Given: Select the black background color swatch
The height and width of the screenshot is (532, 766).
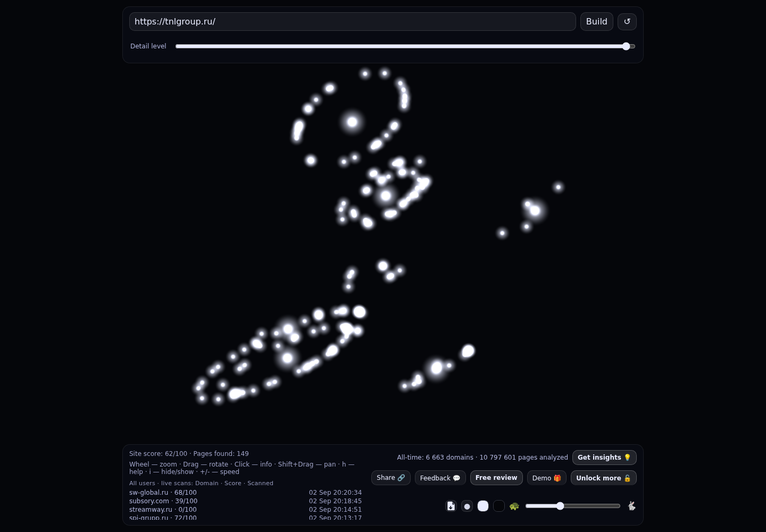Looking at the screenshot, I should 499,506.
